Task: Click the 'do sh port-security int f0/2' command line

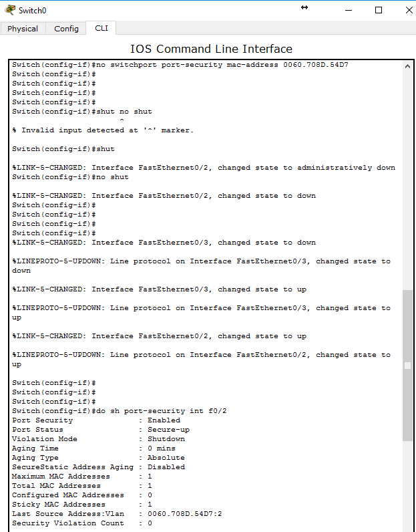Action: [x=120, y=411]
